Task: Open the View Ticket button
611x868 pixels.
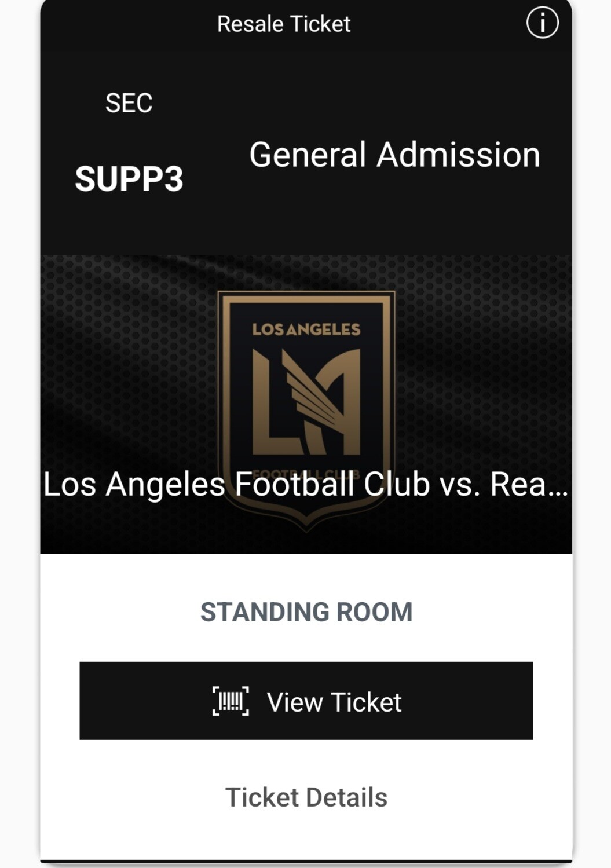Action: [x=306, y=701]
